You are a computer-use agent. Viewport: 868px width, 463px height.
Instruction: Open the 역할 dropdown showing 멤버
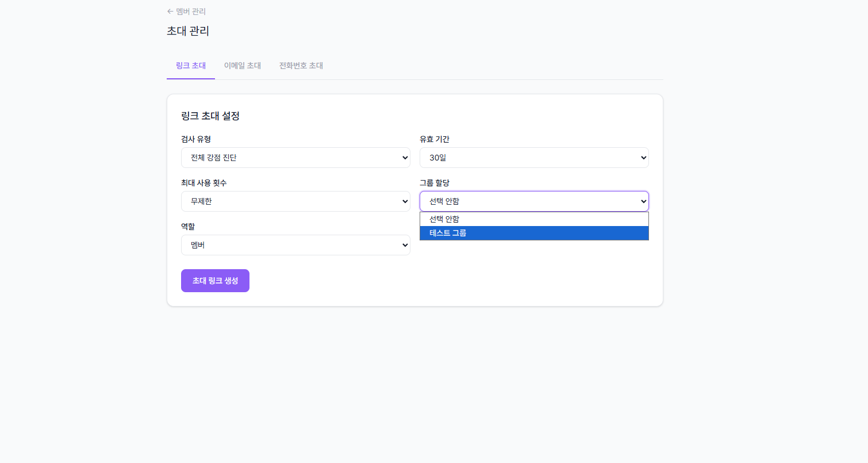tap(295, 245)
